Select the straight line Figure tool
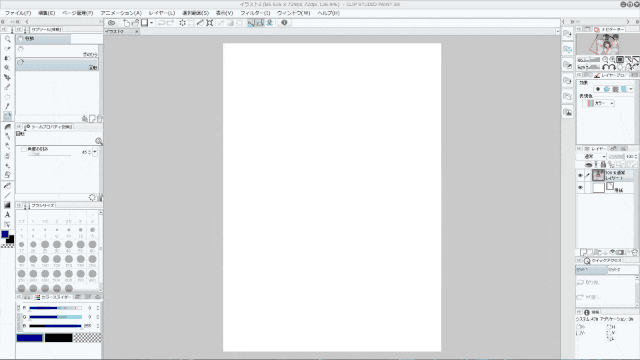 7,196
